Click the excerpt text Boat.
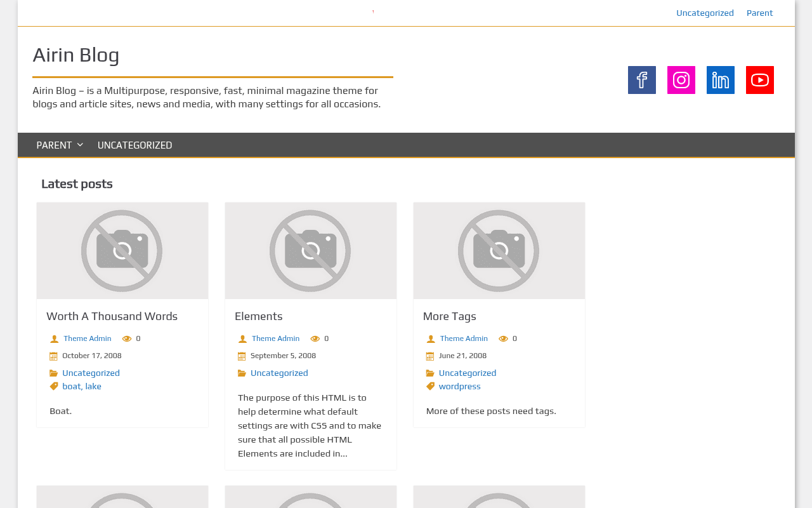Viewport: 812px width, 508px height. tap(61, 411)
